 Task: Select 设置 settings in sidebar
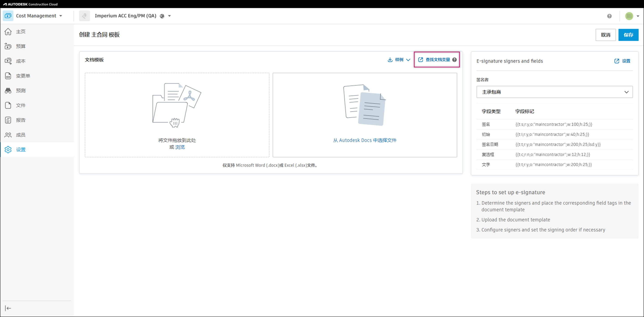click(21, 150)
